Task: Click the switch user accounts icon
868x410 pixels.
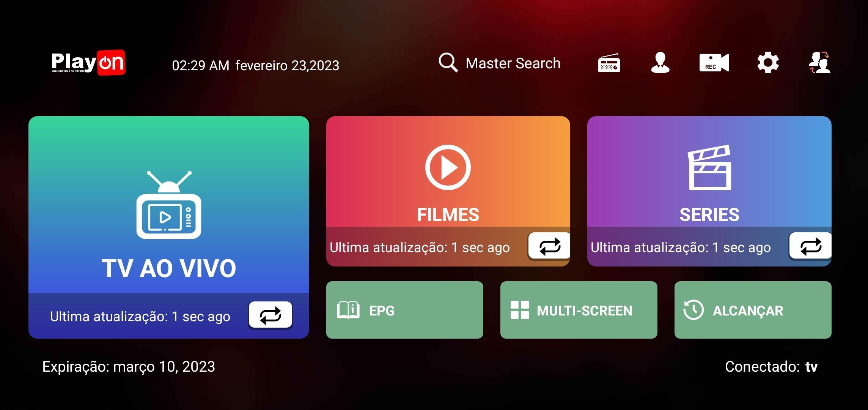Action: point(819,63)
